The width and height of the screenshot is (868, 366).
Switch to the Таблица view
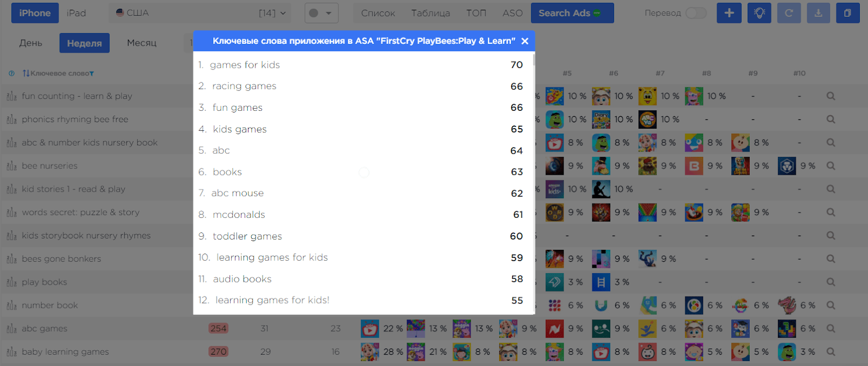click(431, 13)
